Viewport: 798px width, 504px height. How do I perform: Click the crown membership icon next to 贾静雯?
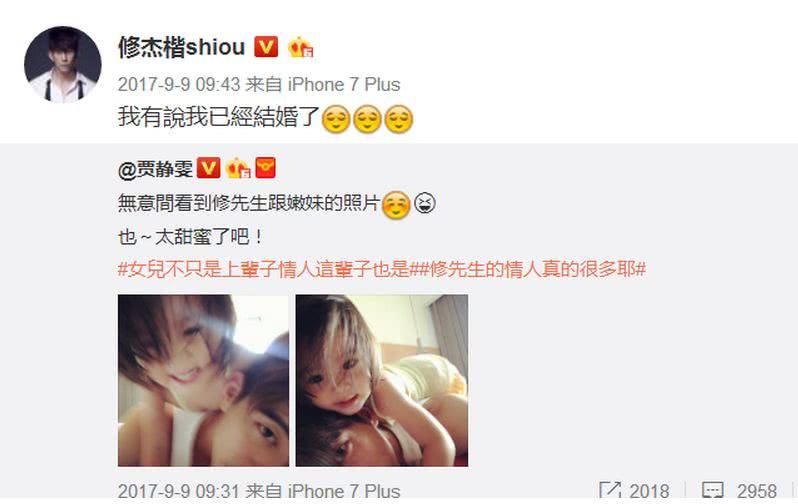[x=238, y=168]
